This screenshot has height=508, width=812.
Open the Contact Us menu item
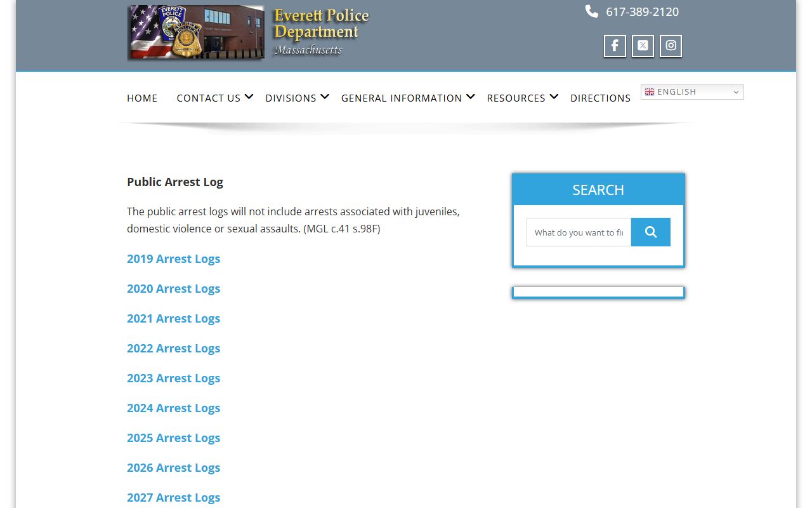tap(209, 98)
